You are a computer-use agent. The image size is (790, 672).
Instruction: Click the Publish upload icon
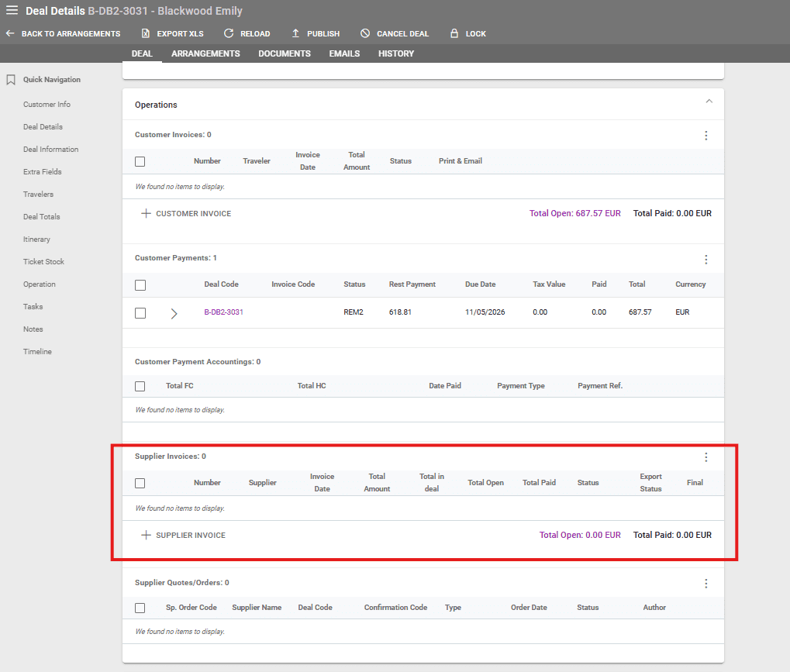click(295, 33)
